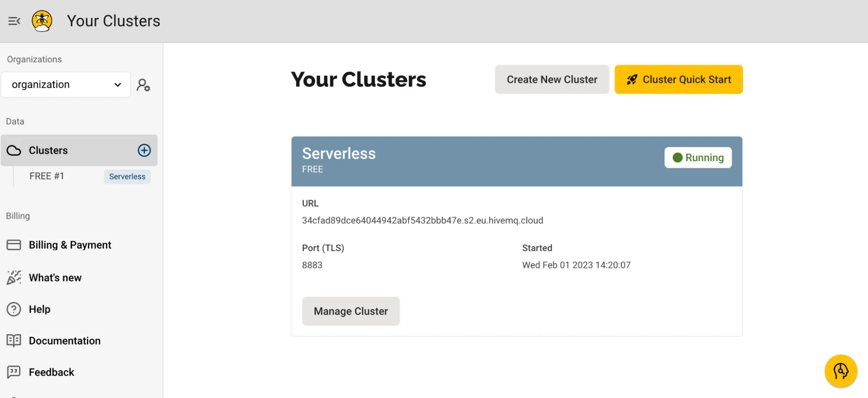Click the plus icon to add cluster
This screenshot has width=868, height=398.
[x=144, y=150]
